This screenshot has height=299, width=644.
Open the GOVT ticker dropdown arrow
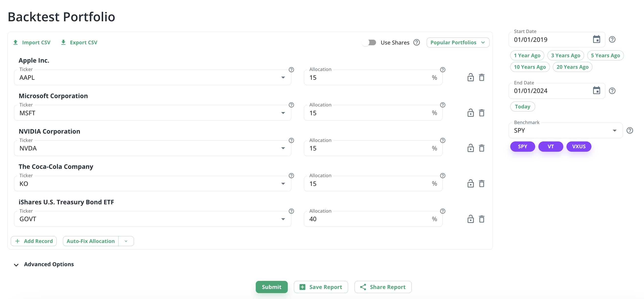pyautogui.click(x=283, y=219)
